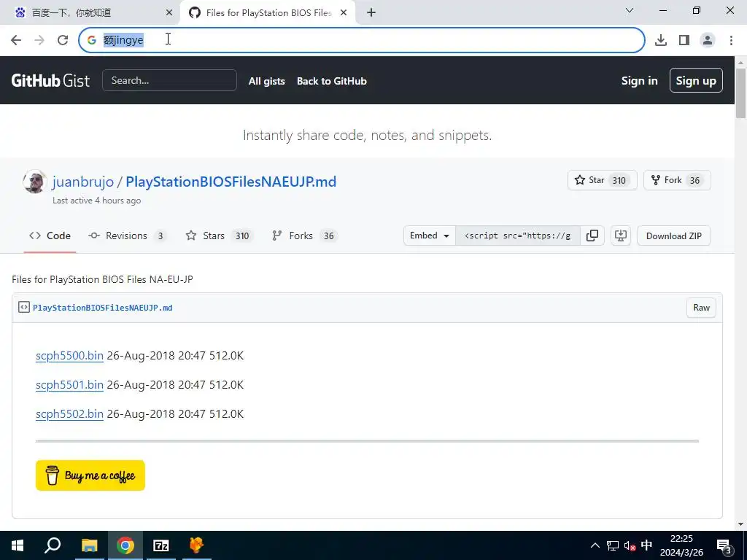Viewport: 747px width, 560px height.
Task: Open Chrome profile avatar
Action: coord(708,40)
